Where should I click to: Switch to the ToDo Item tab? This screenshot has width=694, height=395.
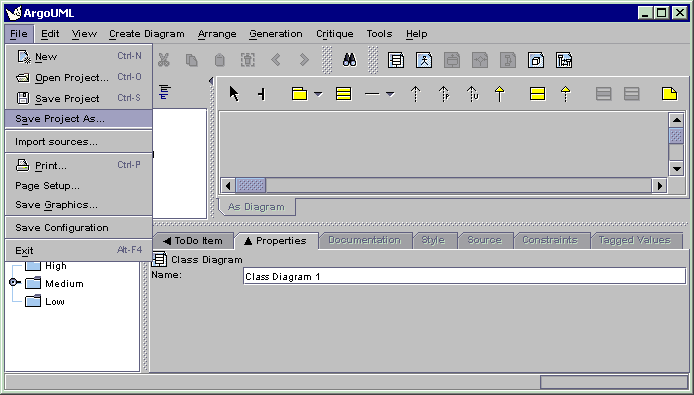193,241
